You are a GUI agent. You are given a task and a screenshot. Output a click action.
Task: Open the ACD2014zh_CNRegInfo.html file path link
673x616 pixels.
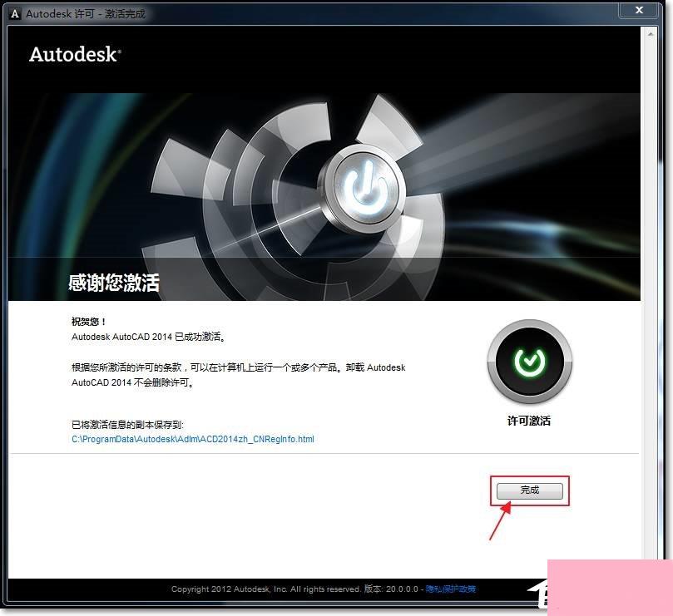[193, 439]
